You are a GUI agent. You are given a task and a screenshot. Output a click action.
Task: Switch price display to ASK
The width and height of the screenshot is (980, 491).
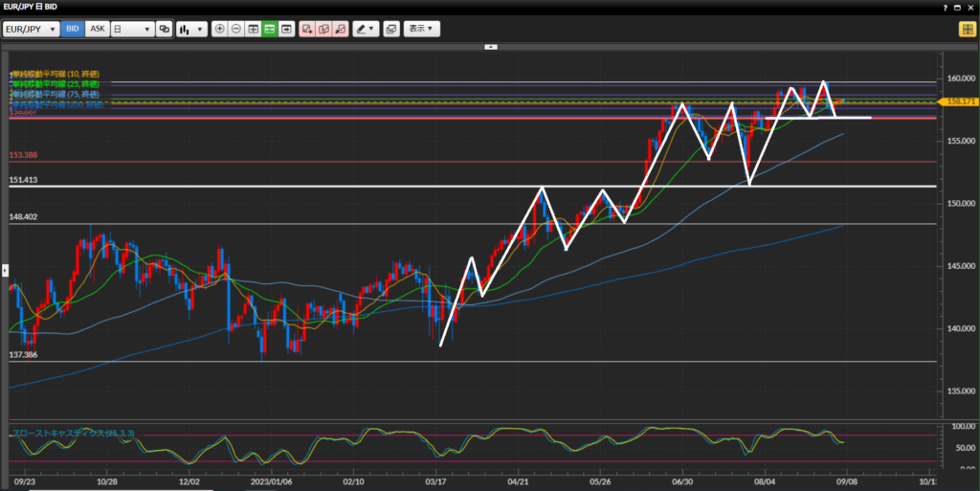coord(97,29)
